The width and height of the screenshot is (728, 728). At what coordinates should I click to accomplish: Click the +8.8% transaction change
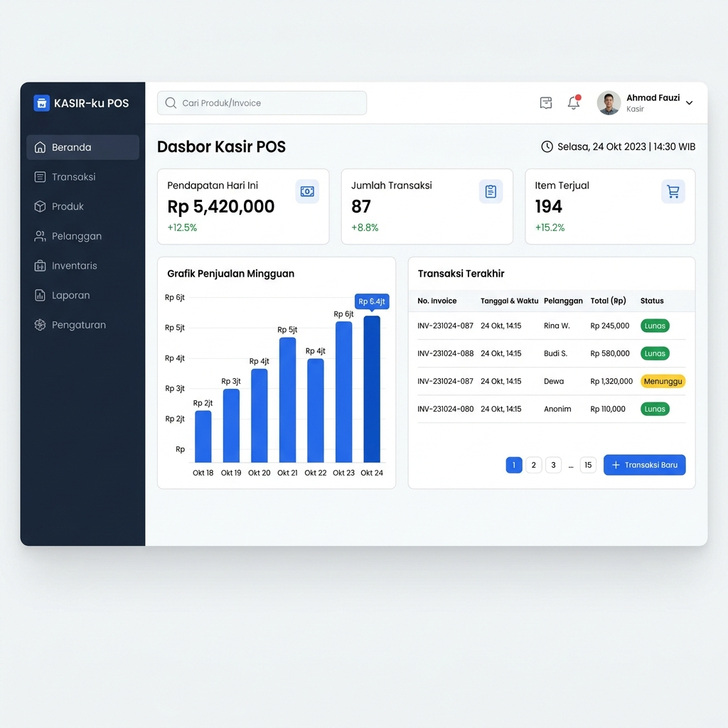tap(365, 227)
